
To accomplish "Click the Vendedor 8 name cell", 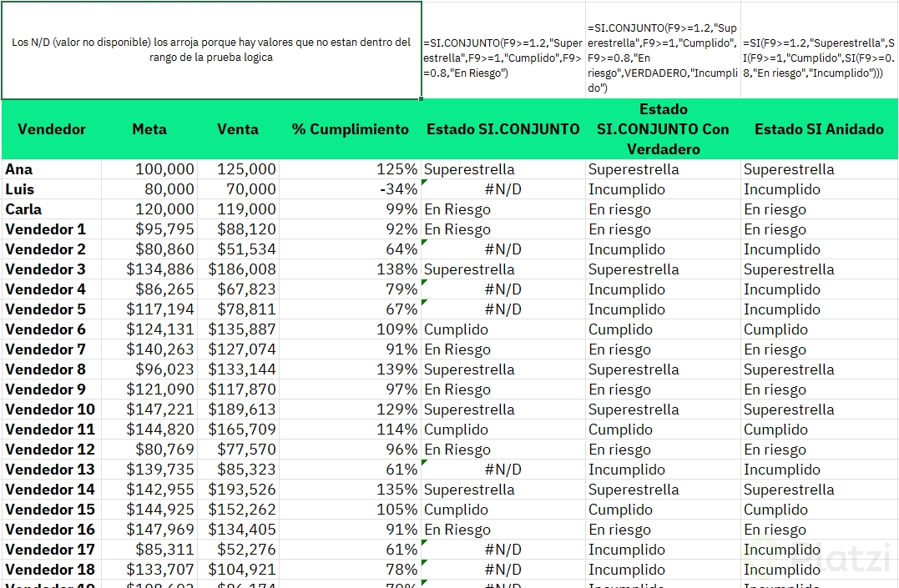I will pos(52,369).
